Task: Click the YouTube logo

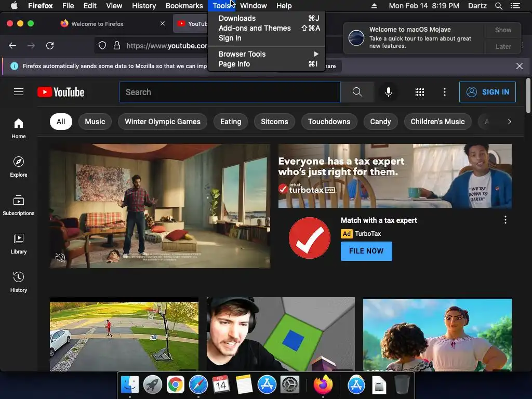Action: click(x=61, y=92)
